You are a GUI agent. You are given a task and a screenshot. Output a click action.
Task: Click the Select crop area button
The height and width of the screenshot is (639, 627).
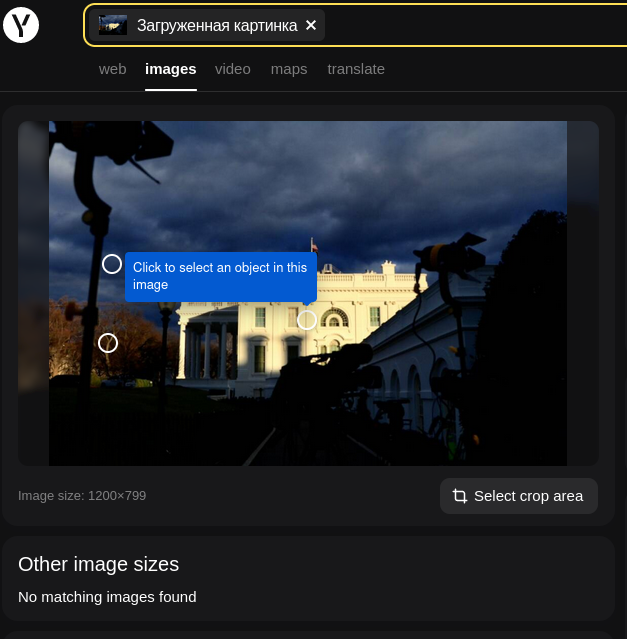pyautogui.click(x=519, y=496)
